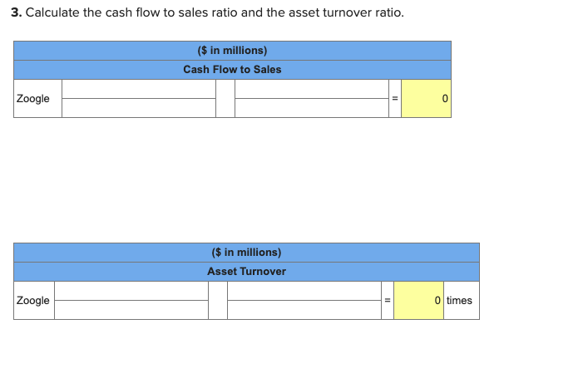The height and width of the screenshot is (388, 588).
Task: Click '($ in millions)' header of the Asset Turnover table
Action: tap(246, 253)
